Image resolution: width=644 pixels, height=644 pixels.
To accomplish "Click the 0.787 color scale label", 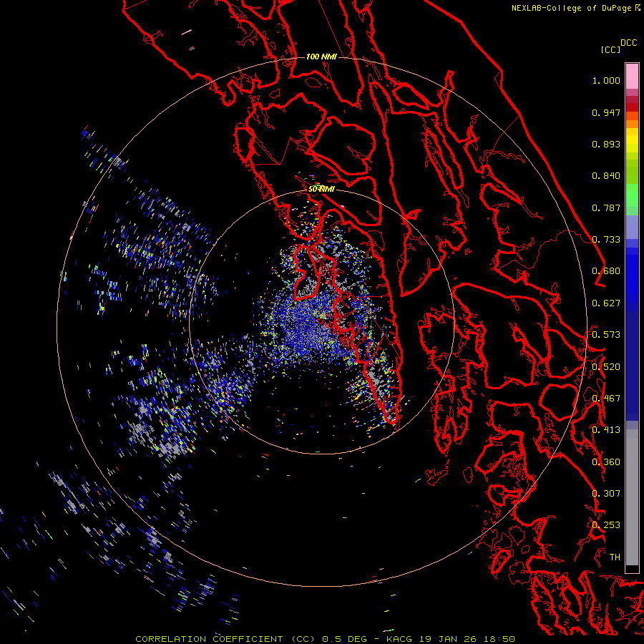I will (x=606, y=208).
